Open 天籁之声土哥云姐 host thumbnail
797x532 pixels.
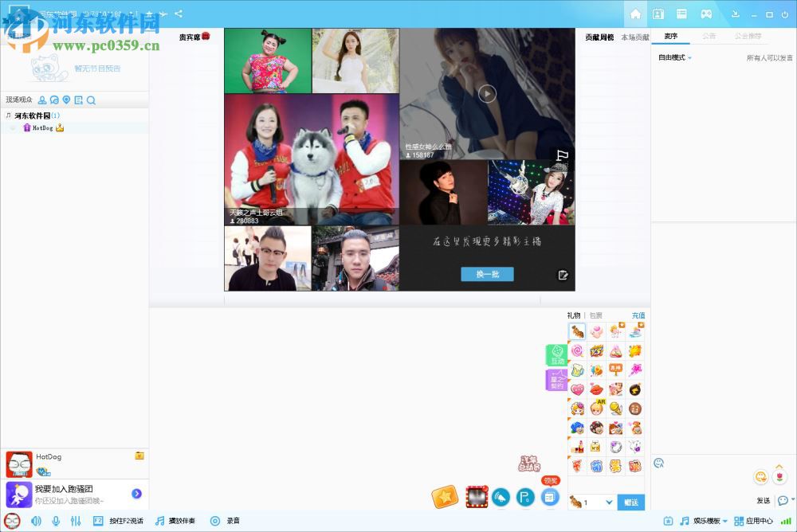coord(312,159)
